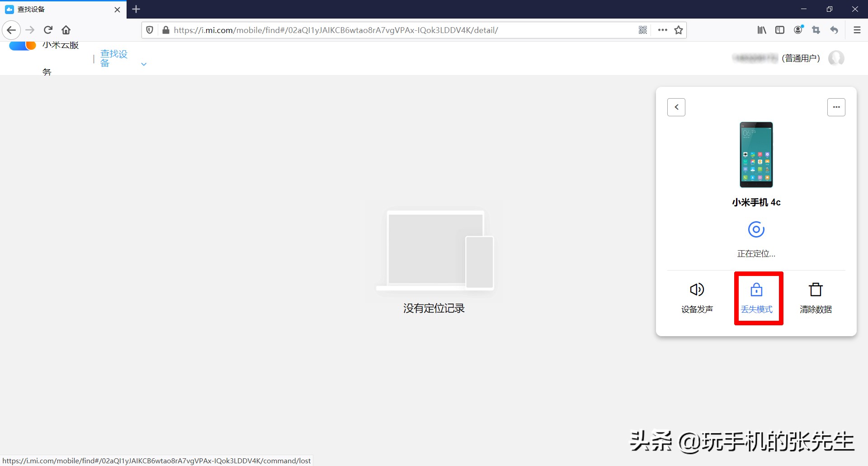Reload the current page

pyautogui.click(x=48, y=30)
